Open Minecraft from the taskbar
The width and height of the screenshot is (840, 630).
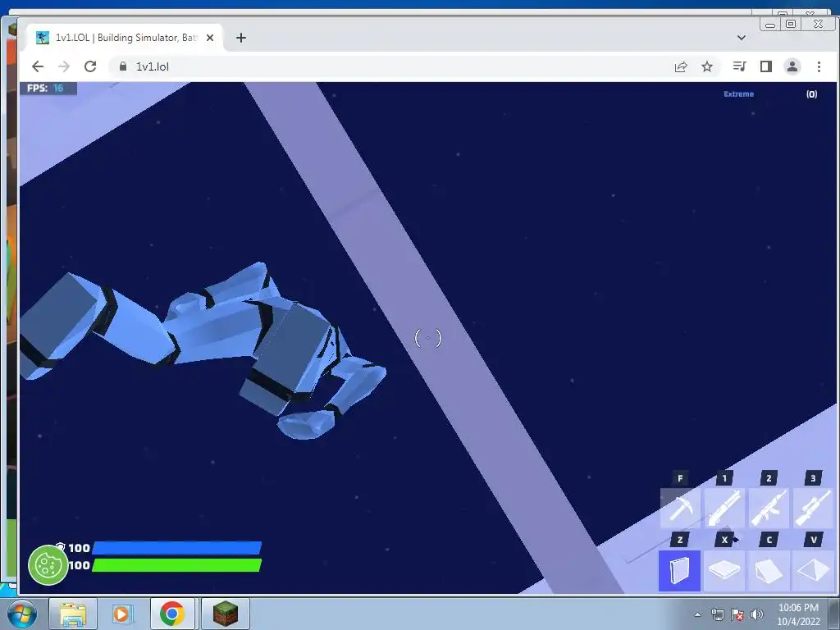(x=225, y=614)
